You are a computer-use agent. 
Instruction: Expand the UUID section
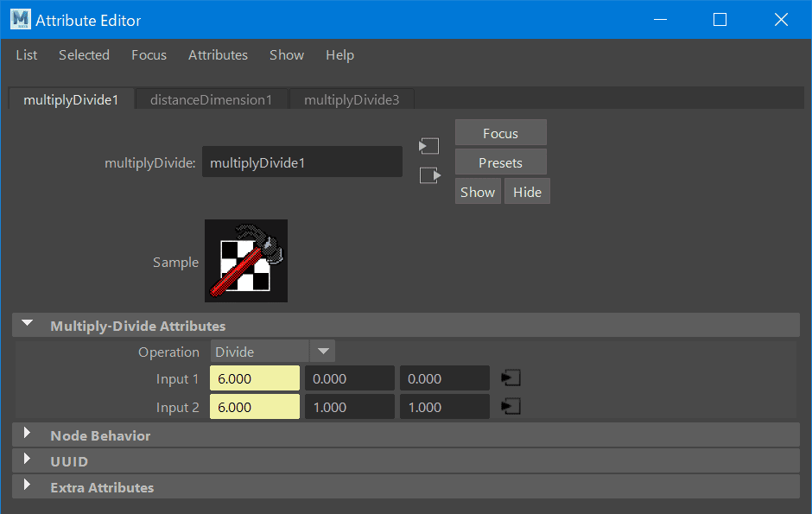[28, 460]
